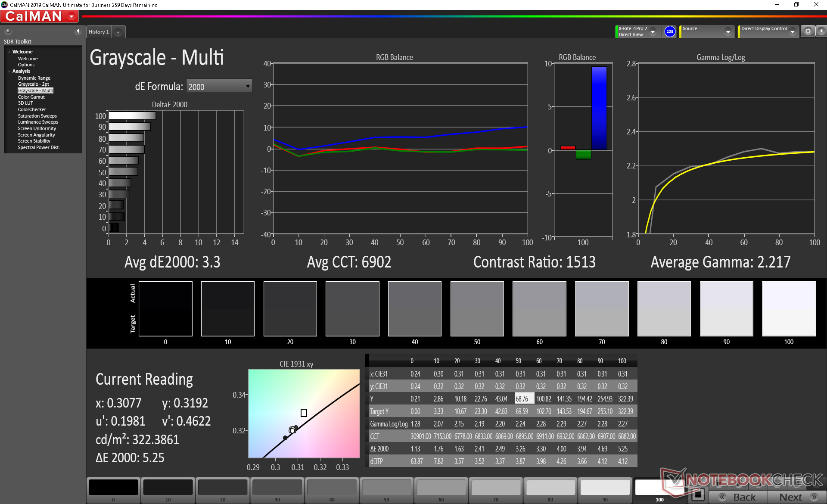Click Contrast Ratio: 1513 readout
The height and width of the screenshot is (504, 827).
tap(534, 262)
